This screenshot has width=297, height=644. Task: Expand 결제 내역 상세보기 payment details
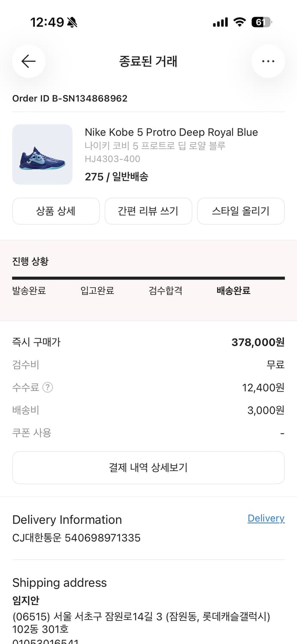(x=148, y=468)
